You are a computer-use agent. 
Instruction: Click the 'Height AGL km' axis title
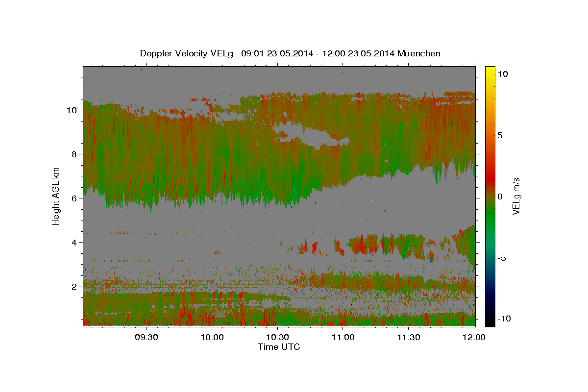(x=56, y=196)
